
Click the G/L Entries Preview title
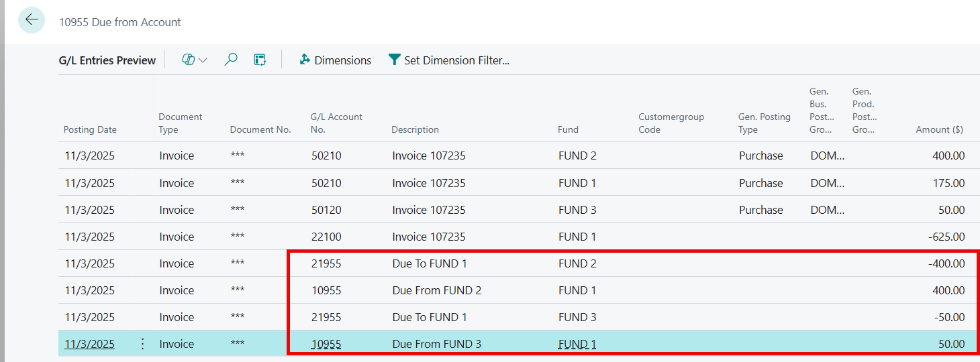point(107,60)
